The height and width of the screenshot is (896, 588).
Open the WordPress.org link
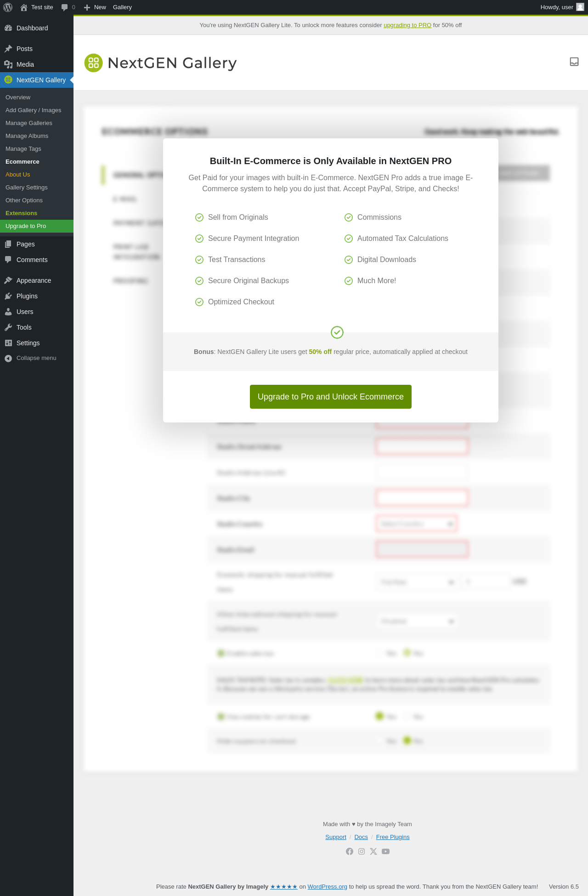(x=328, y=887)
